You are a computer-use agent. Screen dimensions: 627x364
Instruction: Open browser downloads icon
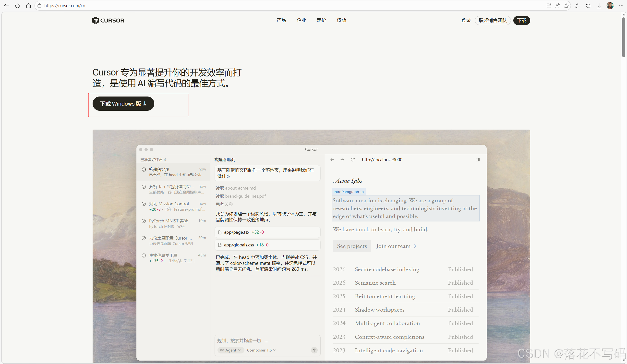point(599,6)
